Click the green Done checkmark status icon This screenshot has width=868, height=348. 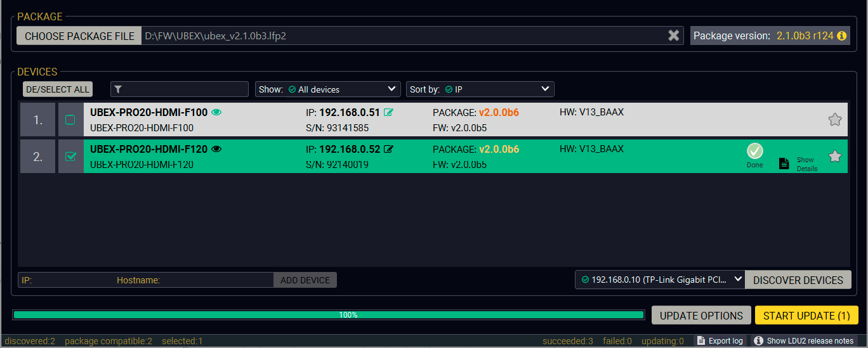pos(754,151)
